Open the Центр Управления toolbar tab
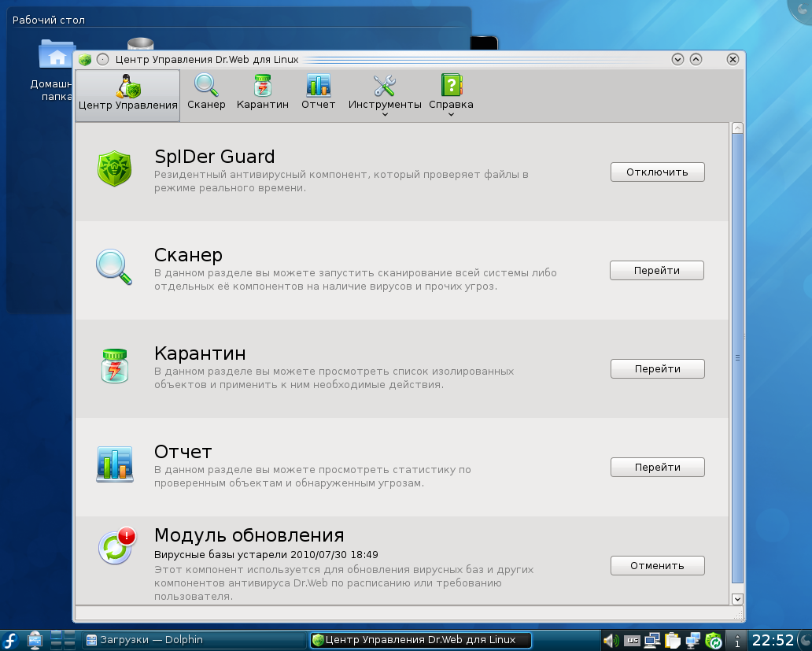The height and width of the screenshot is (651, 812). (127, 96)
